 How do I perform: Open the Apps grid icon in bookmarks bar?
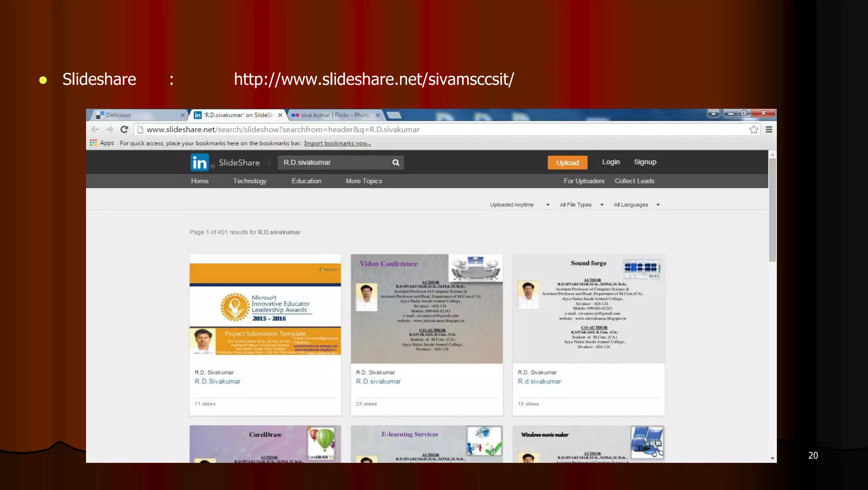pos(93,143)
